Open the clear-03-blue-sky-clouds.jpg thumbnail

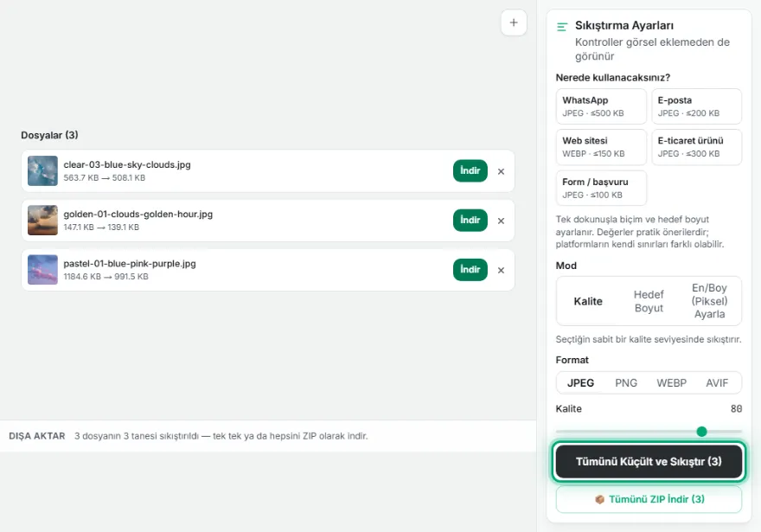pyautogui.click(x=42, y=171)
